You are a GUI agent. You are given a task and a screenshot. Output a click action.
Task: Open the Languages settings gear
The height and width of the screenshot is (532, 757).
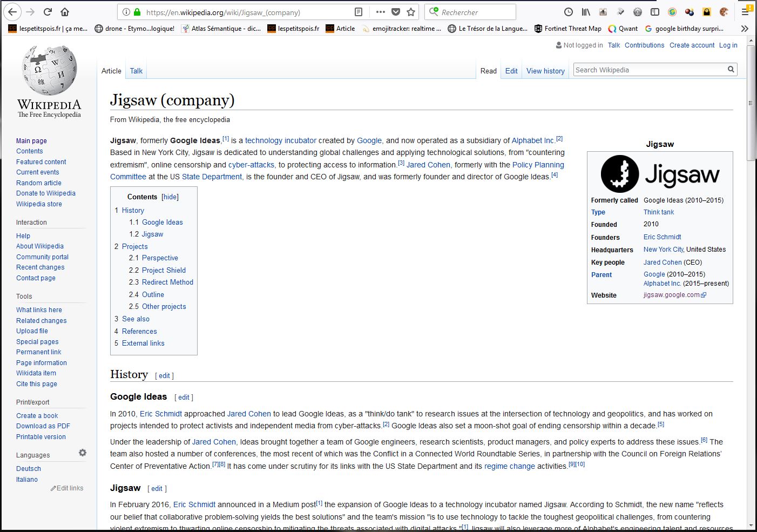[83, 453]
